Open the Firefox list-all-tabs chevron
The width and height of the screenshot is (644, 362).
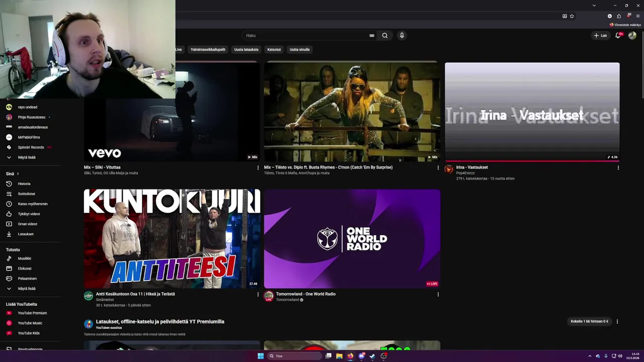click(594, 6)
